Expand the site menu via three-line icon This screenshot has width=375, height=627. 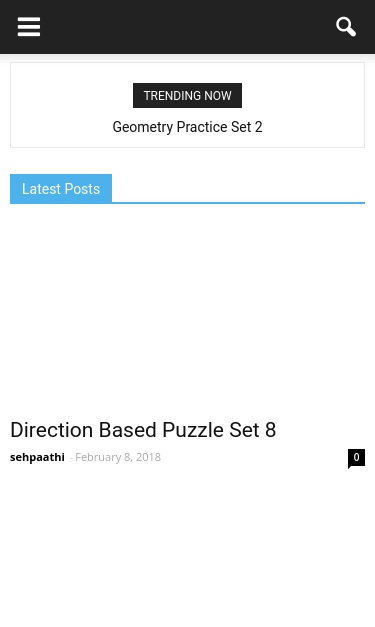click(x=29, y=27)
